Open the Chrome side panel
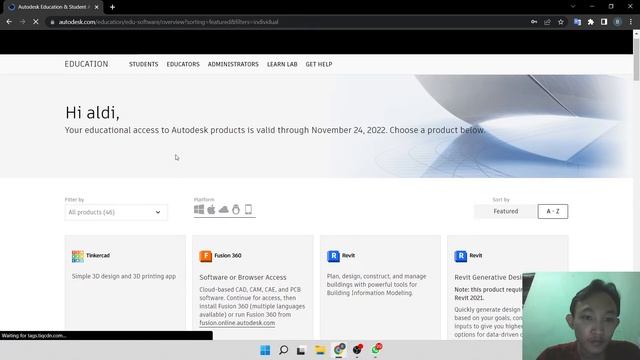640x360 pixels. (604, 22)
